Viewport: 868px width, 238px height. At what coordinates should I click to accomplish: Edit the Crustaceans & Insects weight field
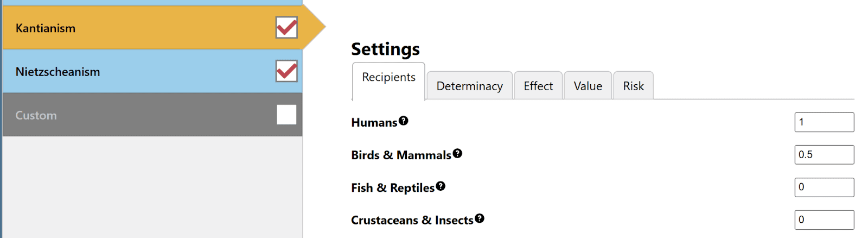tap(824, 220)
